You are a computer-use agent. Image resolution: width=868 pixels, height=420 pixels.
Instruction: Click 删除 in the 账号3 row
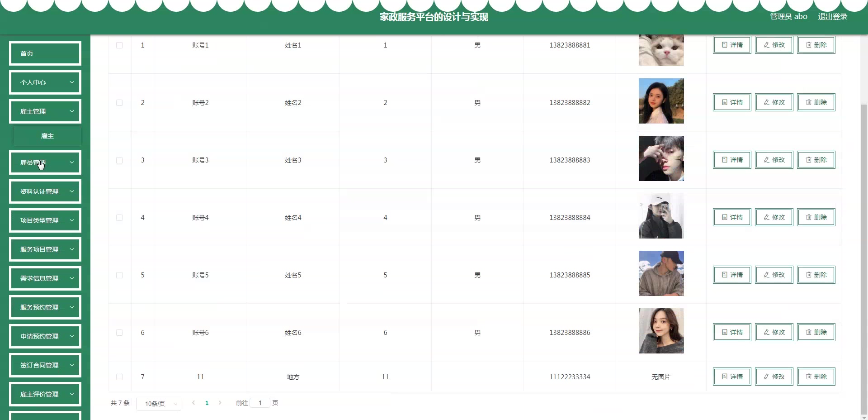816,160
